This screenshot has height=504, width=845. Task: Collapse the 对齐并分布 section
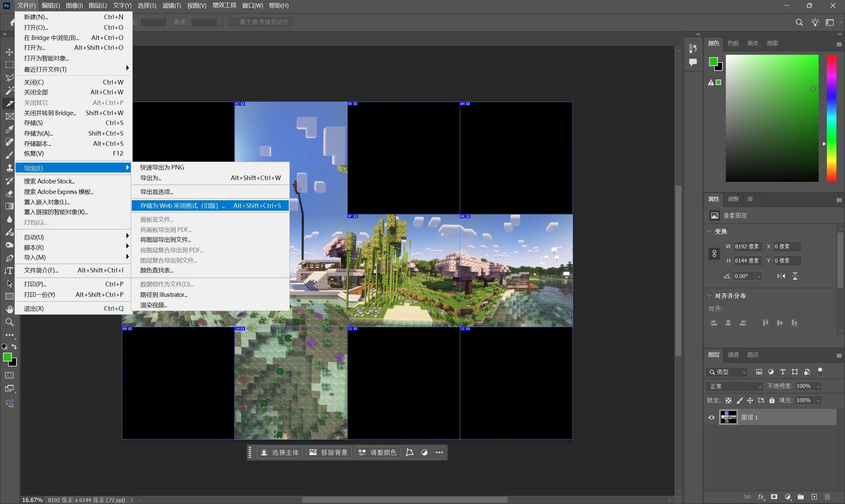click(709, 296)
